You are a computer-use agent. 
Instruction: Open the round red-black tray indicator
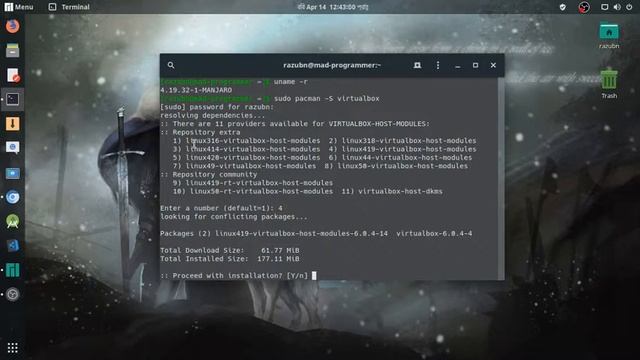(x=584, y=7)
